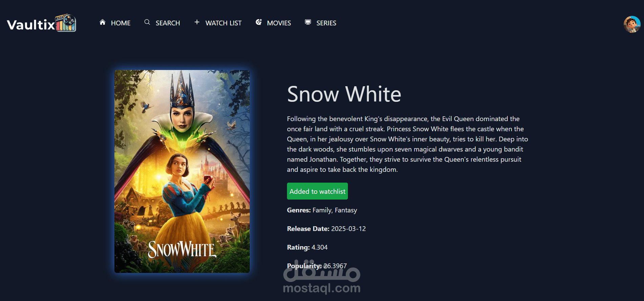This screenshot has width=644, height=301.
Task: Open the SEARCH nav item
Action: coord(168,23)
